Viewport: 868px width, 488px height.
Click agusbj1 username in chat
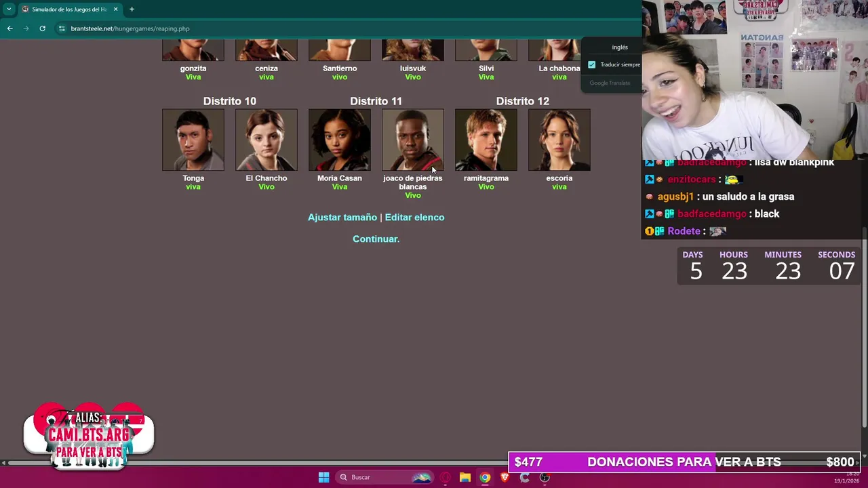tap(675, 197)
